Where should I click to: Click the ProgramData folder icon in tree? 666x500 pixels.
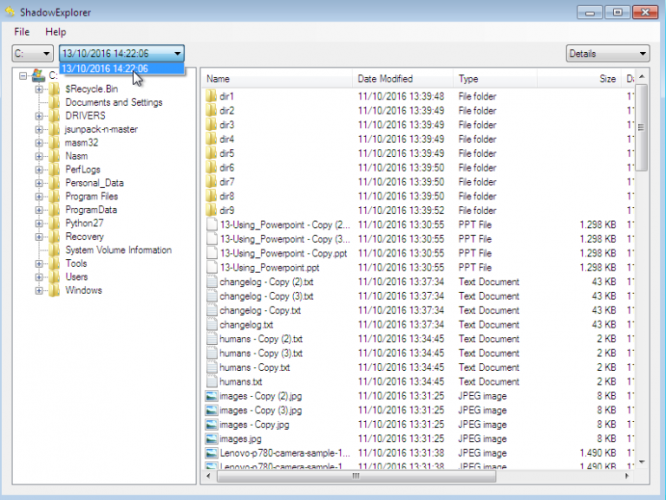(x=54, y=210)
